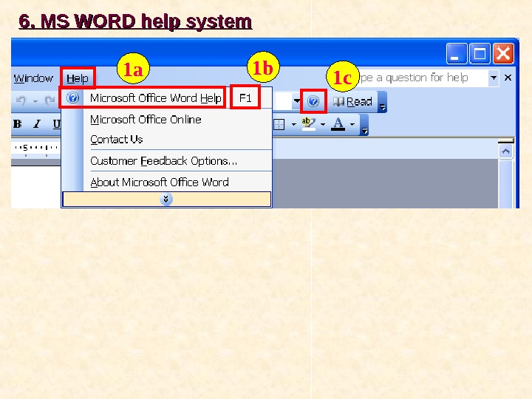Open the zoom dropdown left of Help icon
The image size is (532, 399).
coord(296,100)
